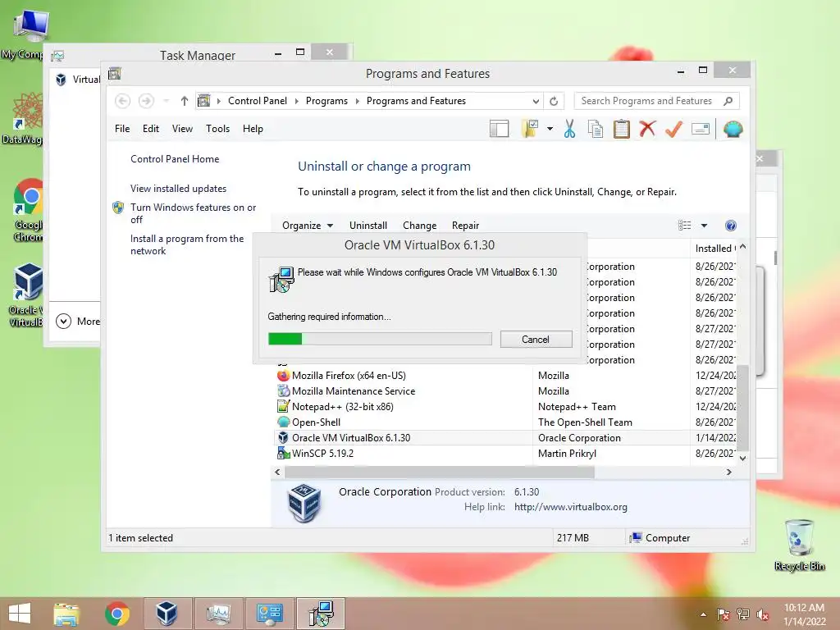Click the orange checkmark Properties icon
The width and height of the screenshot is (840, 630).
pyautogui.click(x=673, y=129)
